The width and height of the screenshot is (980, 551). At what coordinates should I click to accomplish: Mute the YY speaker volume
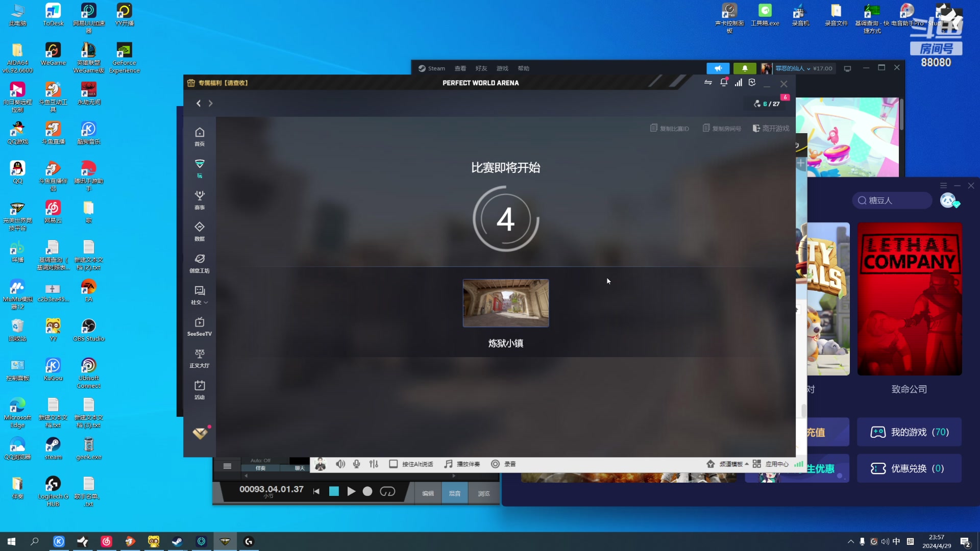click(x=340, y=464)
